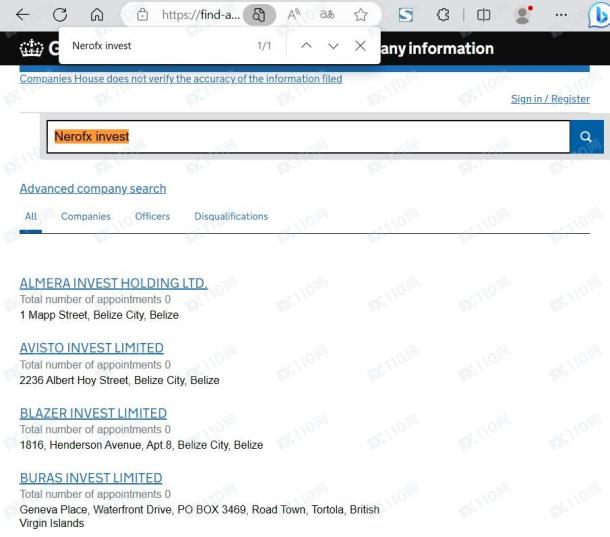Switch to the Companies tab
The height and width of the screenshot is (537, 610).
(86, 216)
